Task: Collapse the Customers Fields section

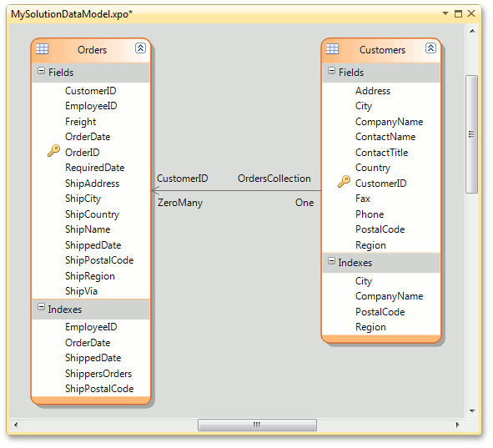Action: [x=331, y=71]
